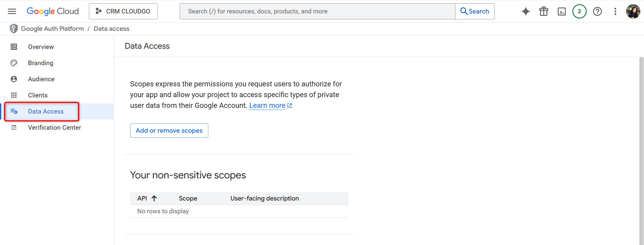Activate Cloud Shell terminal icon

[561, 11]
